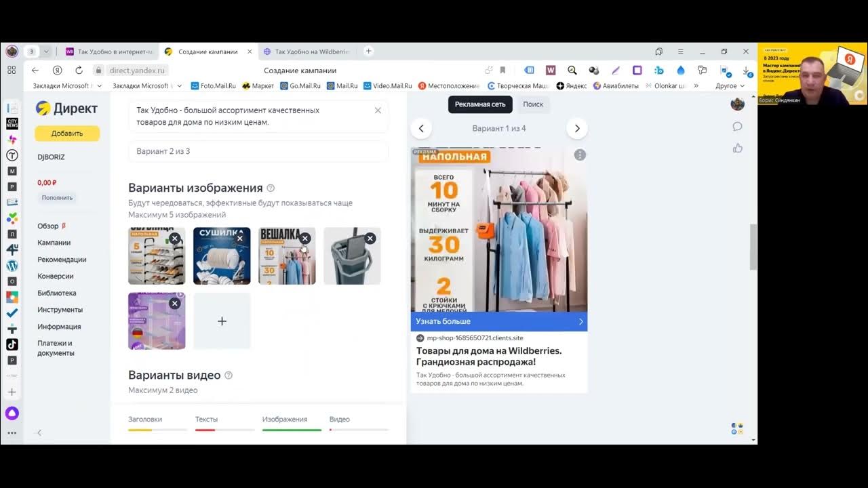Reload the direct.yandex.ru page

tap(79, 70)
